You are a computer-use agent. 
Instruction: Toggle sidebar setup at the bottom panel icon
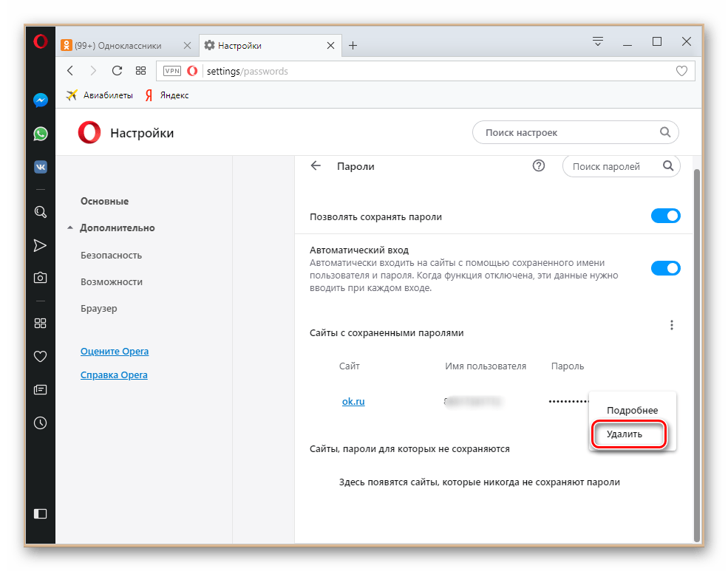pos(40,513)
